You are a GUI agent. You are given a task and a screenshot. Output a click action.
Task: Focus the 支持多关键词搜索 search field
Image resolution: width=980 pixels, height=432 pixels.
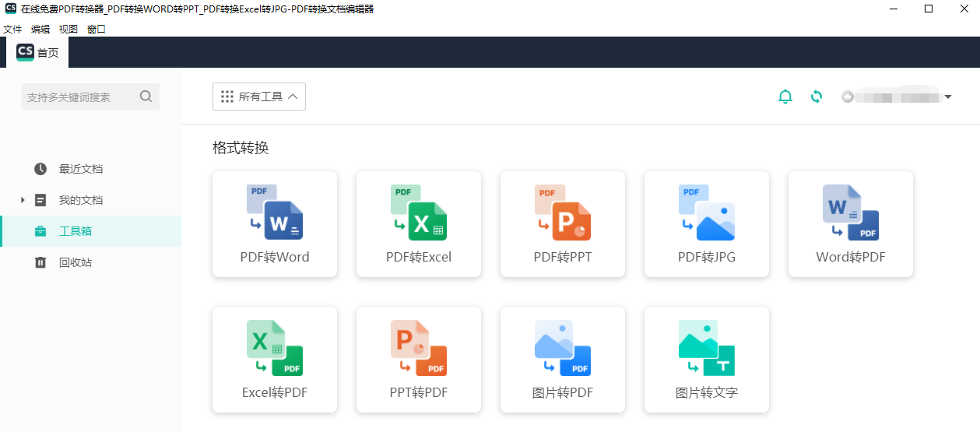(x=90, y=97)
